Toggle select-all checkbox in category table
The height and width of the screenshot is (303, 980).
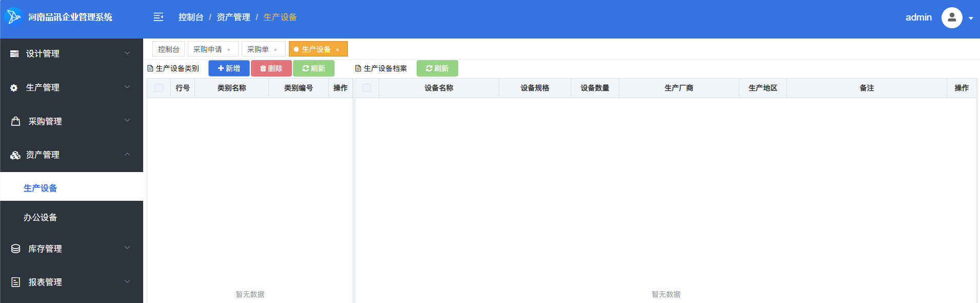[159, 88]
